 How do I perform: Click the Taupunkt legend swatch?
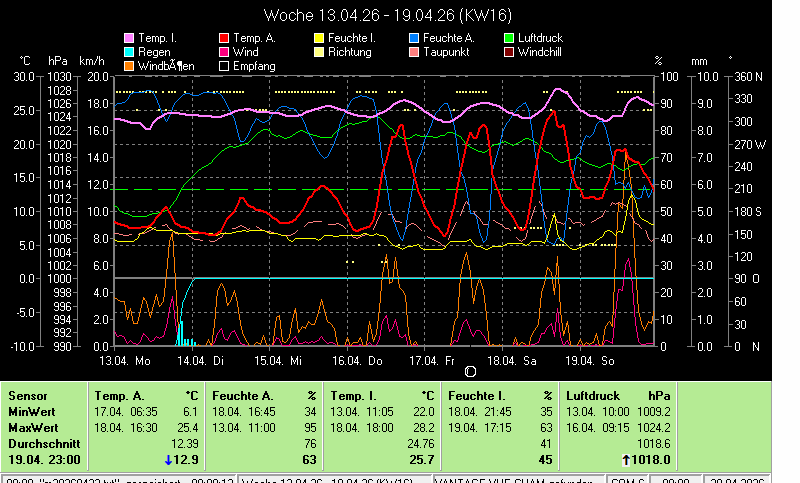pos(416,52)
